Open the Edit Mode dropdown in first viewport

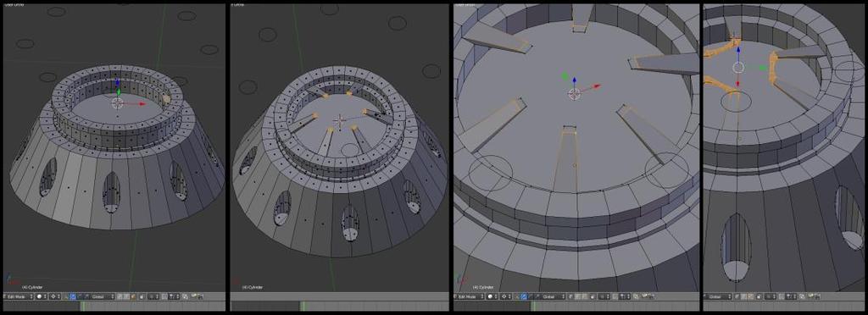coord(18,296)
